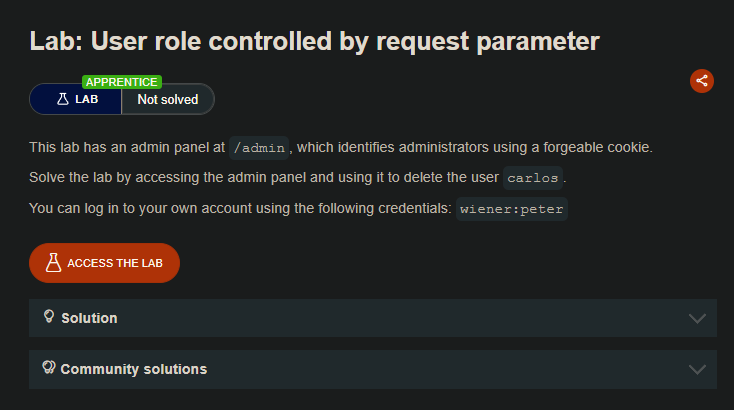Click the carlos username code snippet
Image resolution: width=734 pixels, height=410 pixels.
(533, 178)
